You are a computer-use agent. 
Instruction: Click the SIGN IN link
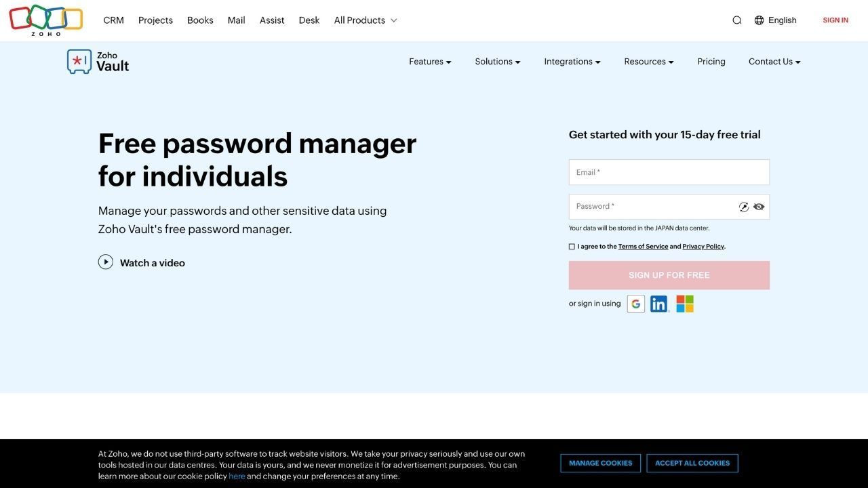coord(835,20)
